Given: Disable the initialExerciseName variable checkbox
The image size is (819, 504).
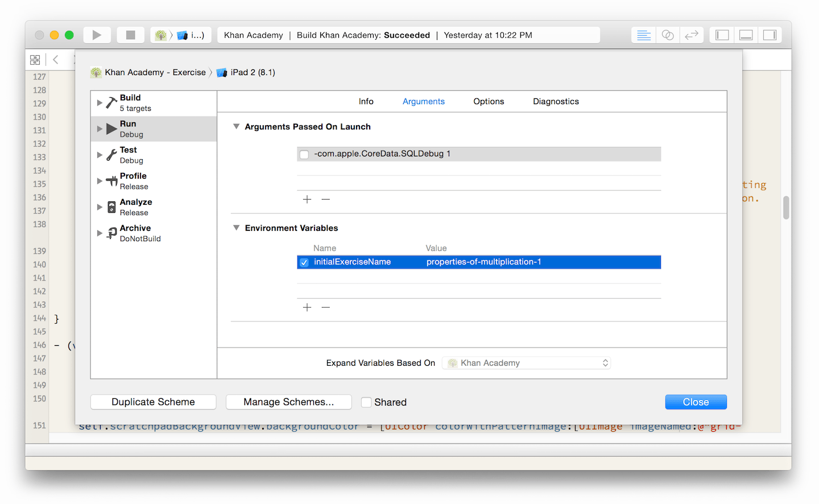Looking at the screenshot, I should click(304, 262).
